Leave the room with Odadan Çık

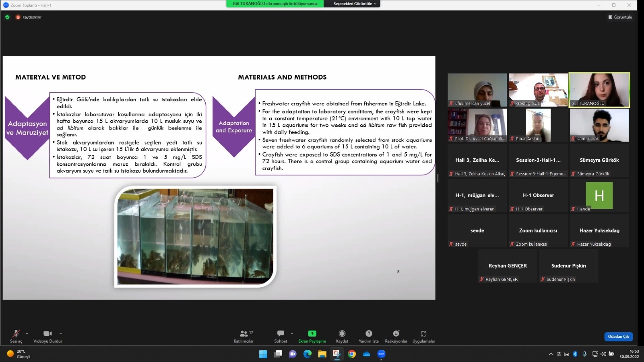[x=618, y=337]
